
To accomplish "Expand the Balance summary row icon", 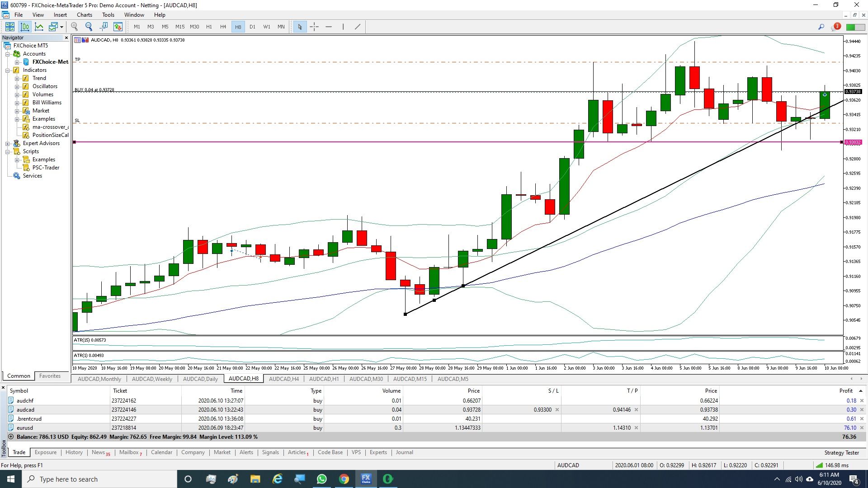I will [11, 437].
